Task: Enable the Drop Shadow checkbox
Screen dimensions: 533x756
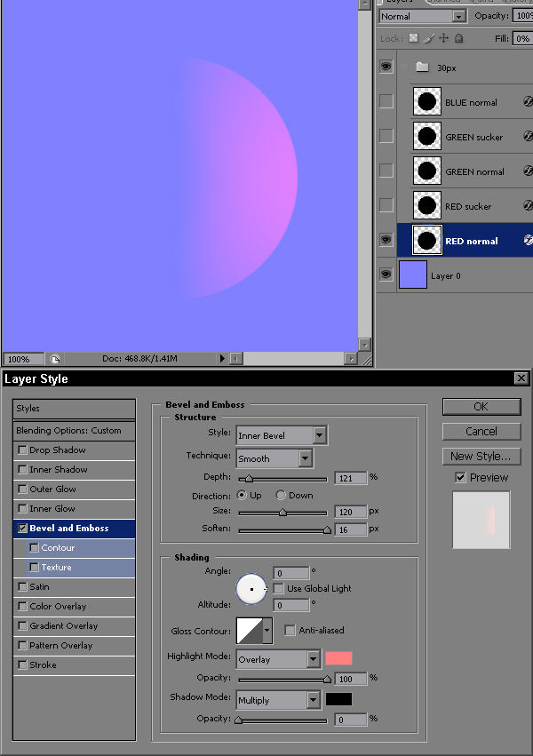Action: [x=22, y=450]
